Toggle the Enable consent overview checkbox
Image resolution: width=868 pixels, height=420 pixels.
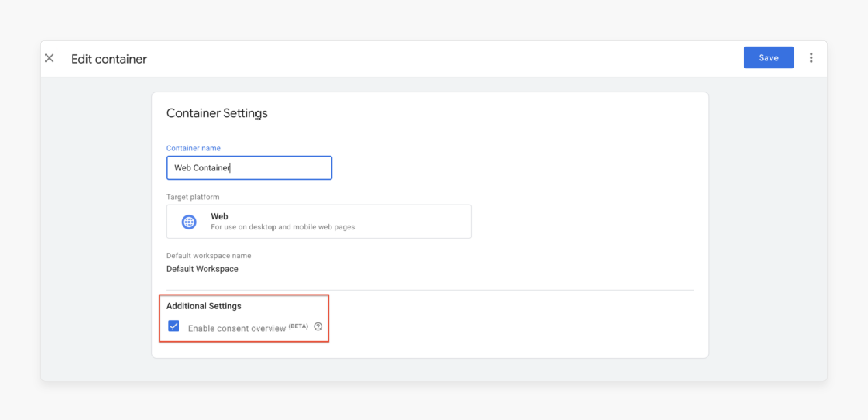174,326
